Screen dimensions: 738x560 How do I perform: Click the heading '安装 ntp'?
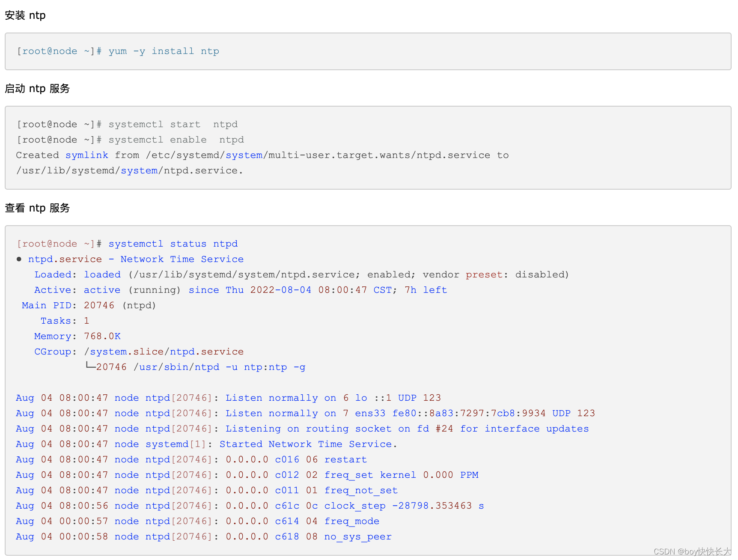click(x=25, y=15)
